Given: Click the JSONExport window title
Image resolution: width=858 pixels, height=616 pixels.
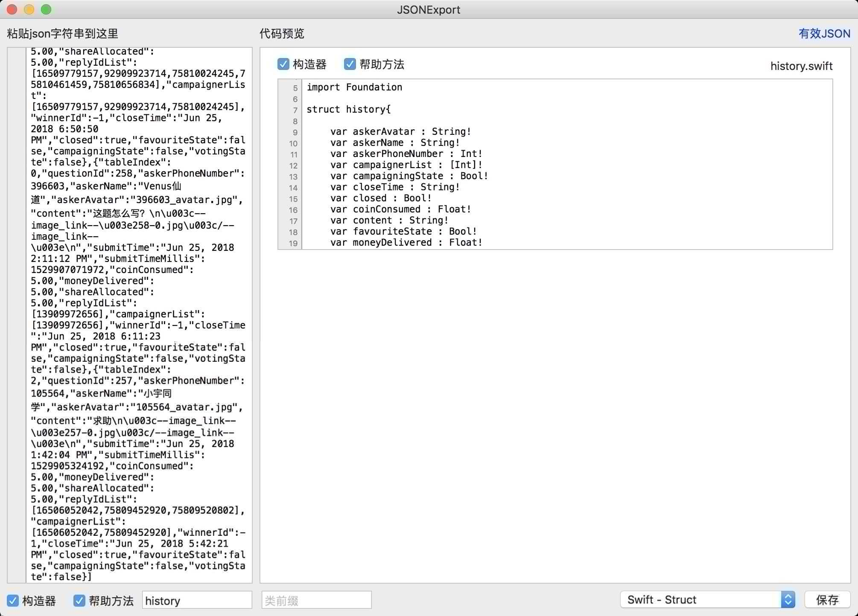Looking at the screenshot, I should pos(428,9).
